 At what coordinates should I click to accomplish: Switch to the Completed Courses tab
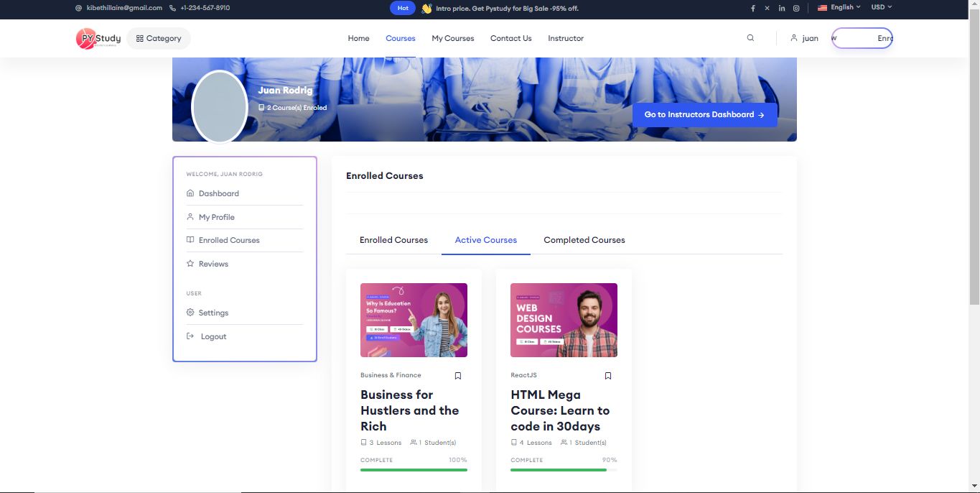[x=584, y=240]
